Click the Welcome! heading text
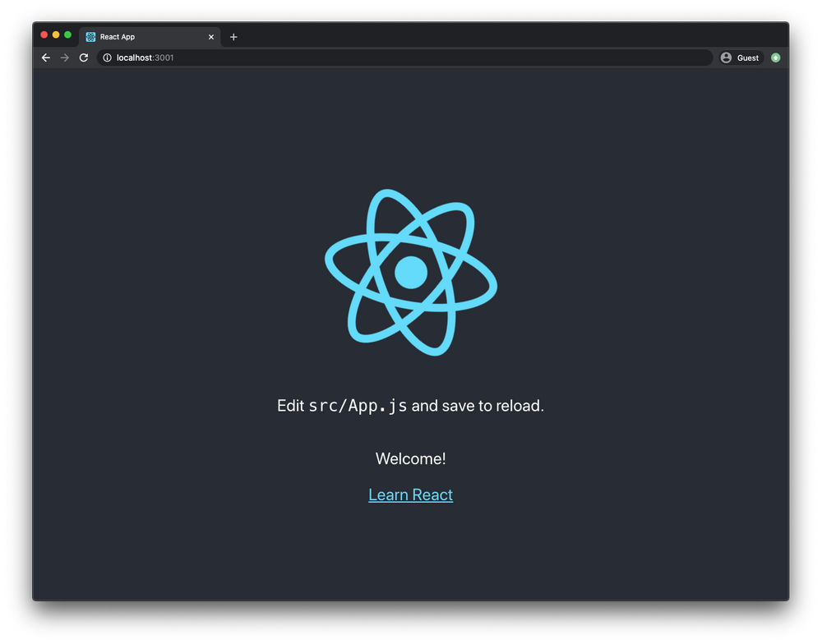Viewport: 822px width, 644px height. [x=411, y=458]
